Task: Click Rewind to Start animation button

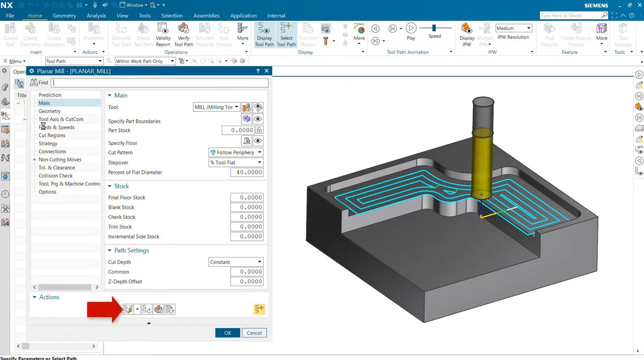Action: (x=376, y=41)
